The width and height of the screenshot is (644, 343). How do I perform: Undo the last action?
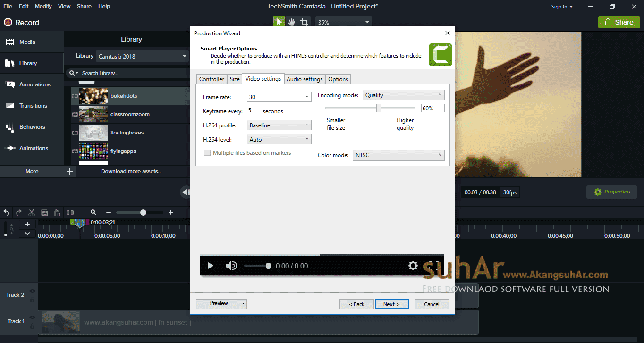coord(7,213)
